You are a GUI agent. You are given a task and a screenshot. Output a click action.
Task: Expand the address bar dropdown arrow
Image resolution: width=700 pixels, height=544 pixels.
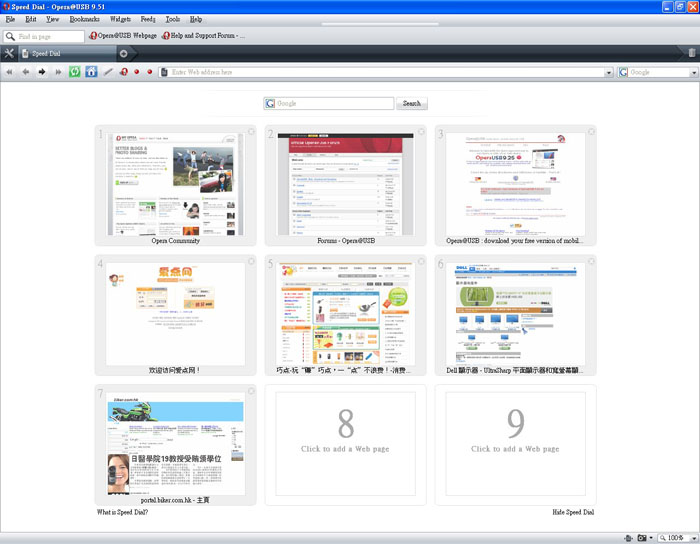click(609, 73)
